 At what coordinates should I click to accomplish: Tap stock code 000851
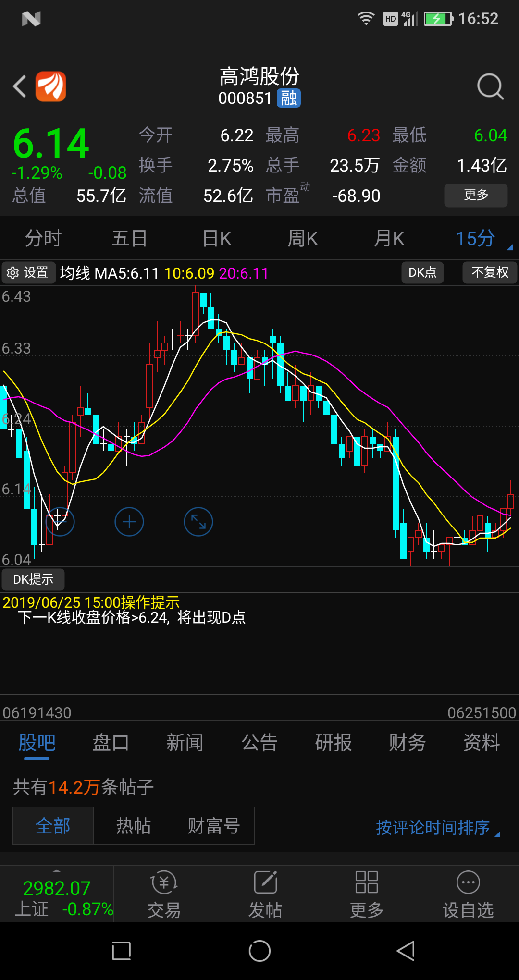[245, 98]
